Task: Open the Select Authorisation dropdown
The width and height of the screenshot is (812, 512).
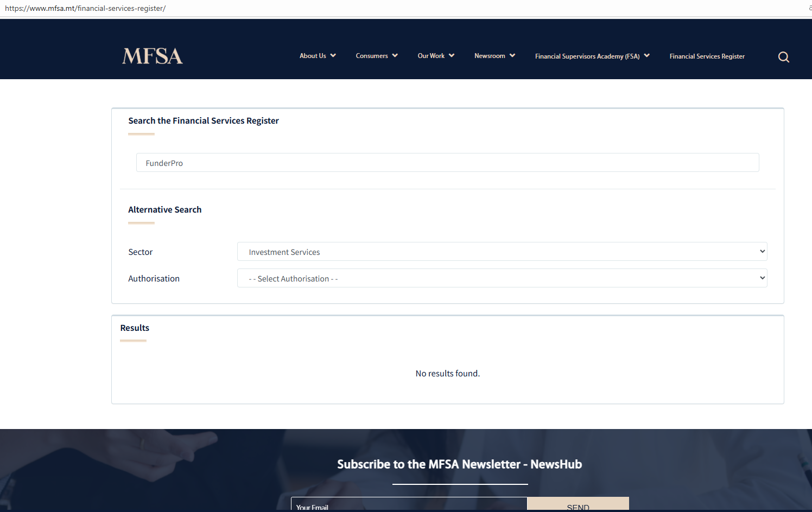Action: click(x=502, y=278)
